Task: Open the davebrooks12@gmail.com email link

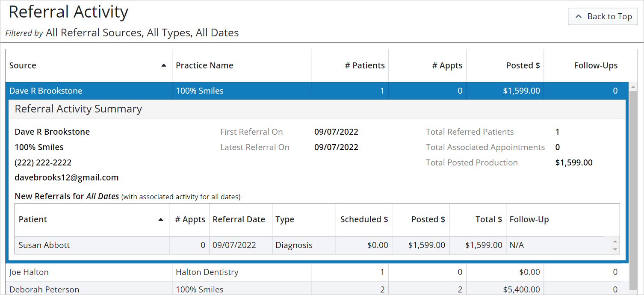Action: (x=67, y=177)
